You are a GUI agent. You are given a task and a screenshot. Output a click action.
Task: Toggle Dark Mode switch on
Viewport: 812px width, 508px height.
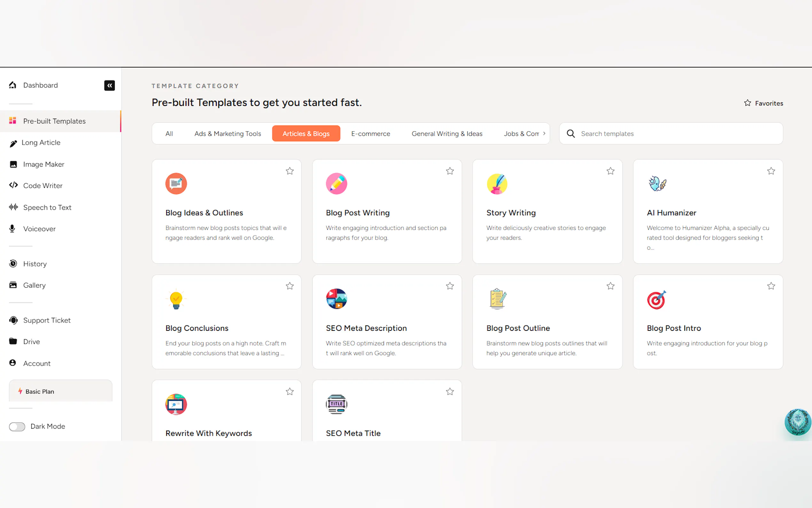tap(17, 426)
